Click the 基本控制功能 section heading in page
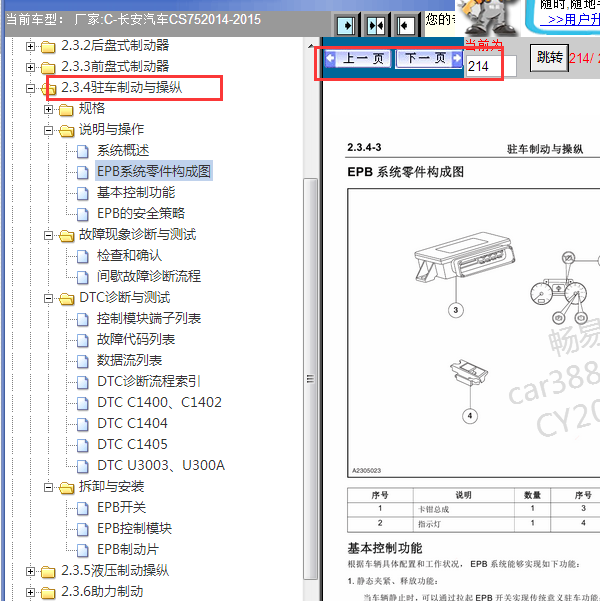The height and width of the screenshot is (601, 600). point(385,548)
